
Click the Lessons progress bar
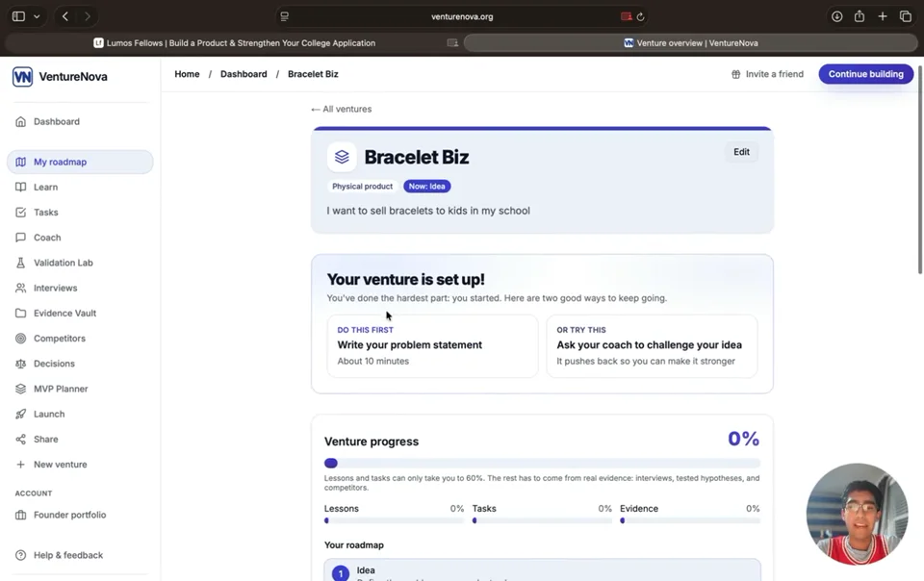[x=394, y=520]
